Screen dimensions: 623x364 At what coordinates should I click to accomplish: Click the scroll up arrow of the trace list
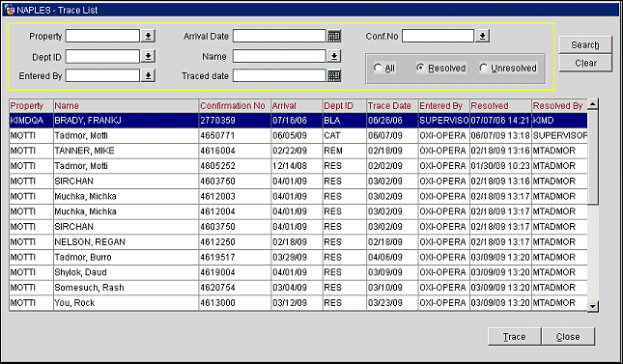[593, 104]
